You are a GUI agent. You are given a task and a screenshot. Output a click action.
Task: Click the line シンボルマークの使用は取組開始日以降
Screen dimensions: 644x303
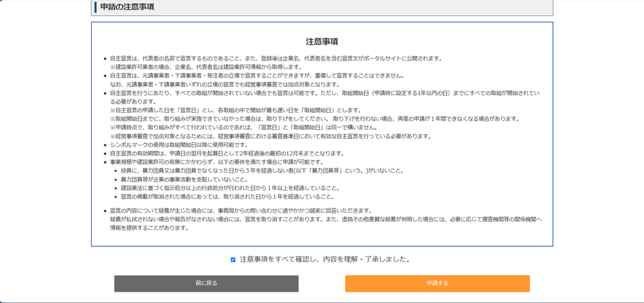[x=179, y=145]
